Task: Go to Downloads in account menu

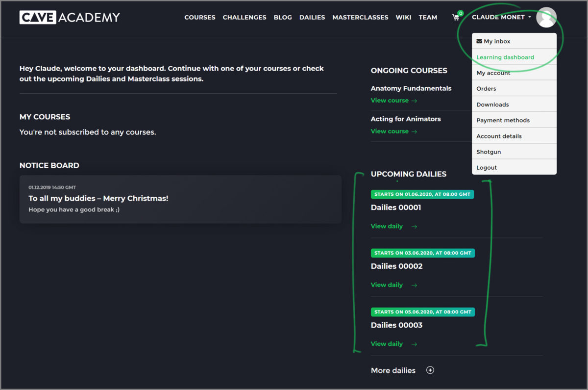Action: click(x=514, y=104)
